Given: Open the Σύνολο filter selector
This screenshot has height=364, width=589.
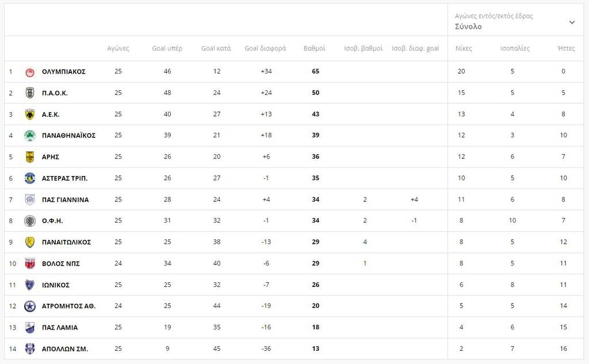Looking at the screenshot, I should click(x=468, y=26).
